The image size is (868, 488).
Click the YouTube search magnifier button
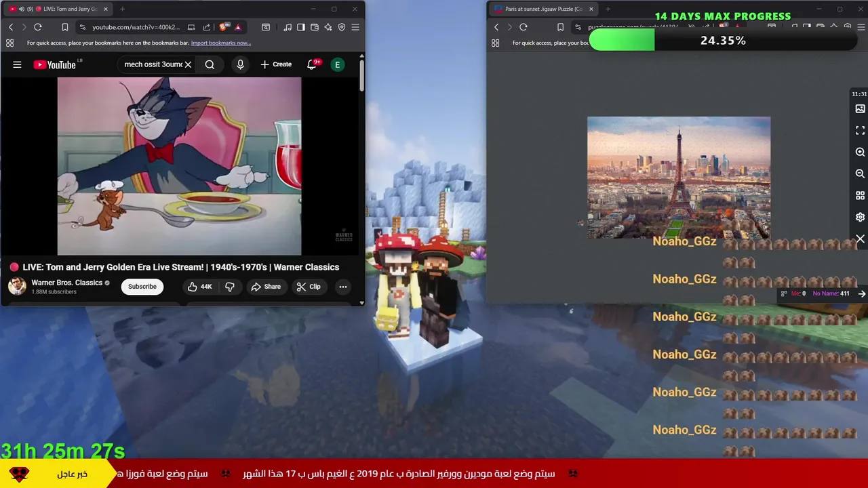click(x=210, y=64)
